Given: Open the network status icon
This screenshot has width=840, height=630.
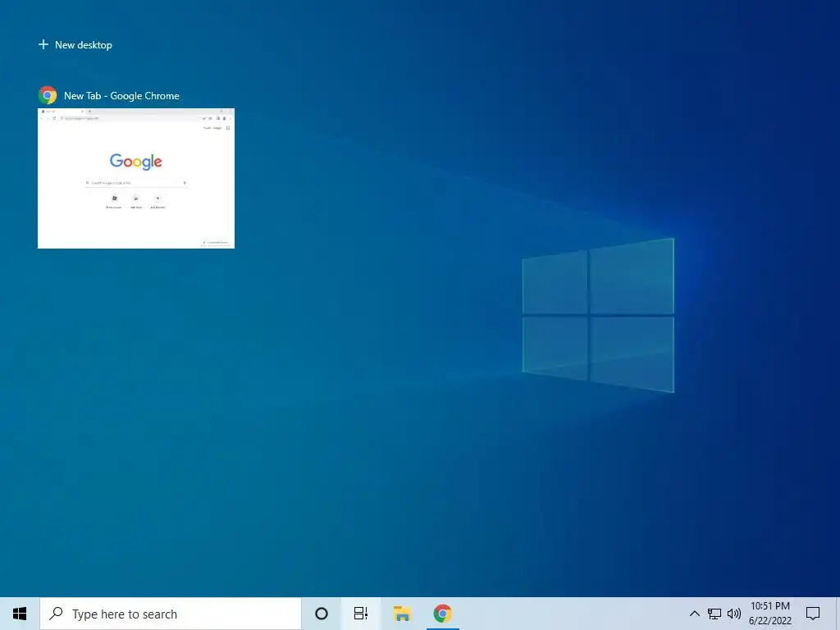Looking at the screenshot, I should coord(714,614).
